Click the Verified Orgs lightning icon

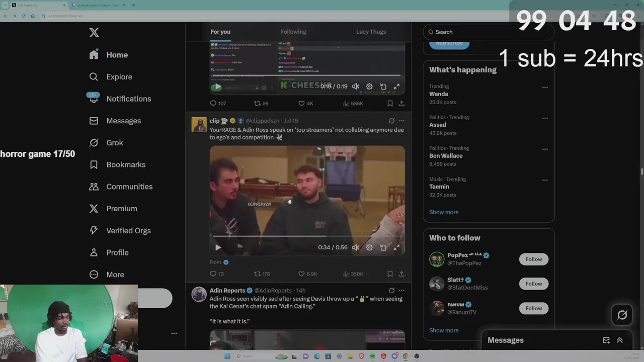pyautogui.click(x=94, y=231)
